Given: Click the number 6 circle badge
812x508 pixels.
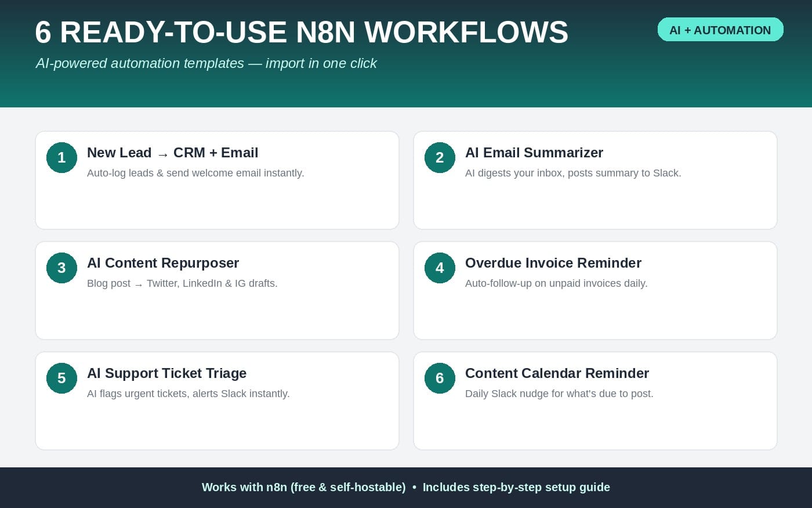Looking at the screenshot, I should coord(440,378).
